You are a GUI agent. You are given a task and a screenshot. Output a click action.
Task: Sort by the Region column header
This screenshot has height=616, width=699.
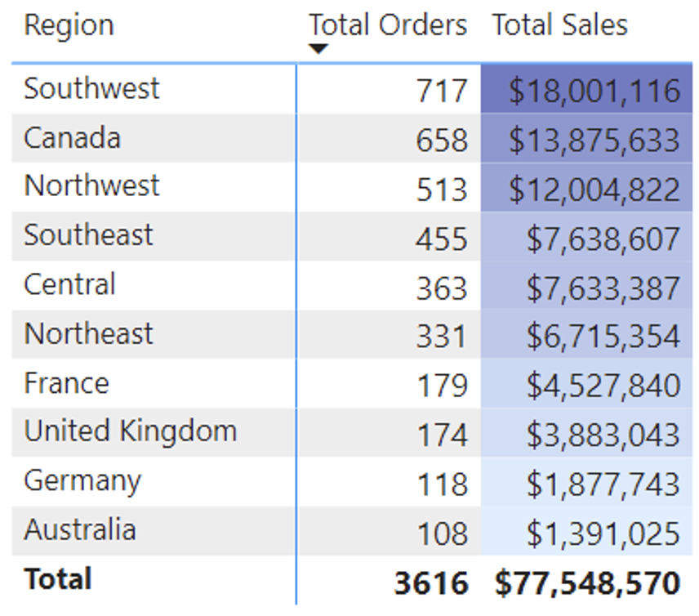click(69, 25)
